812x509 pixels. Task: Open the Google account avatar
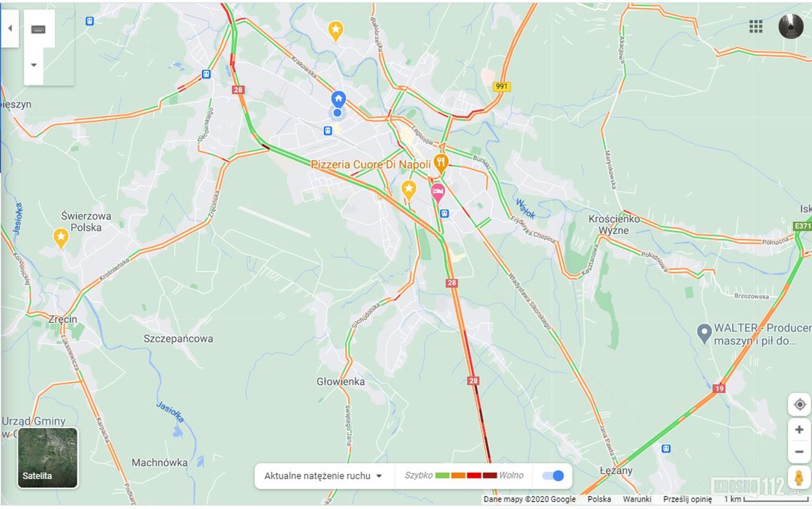[x=791, y=26]
